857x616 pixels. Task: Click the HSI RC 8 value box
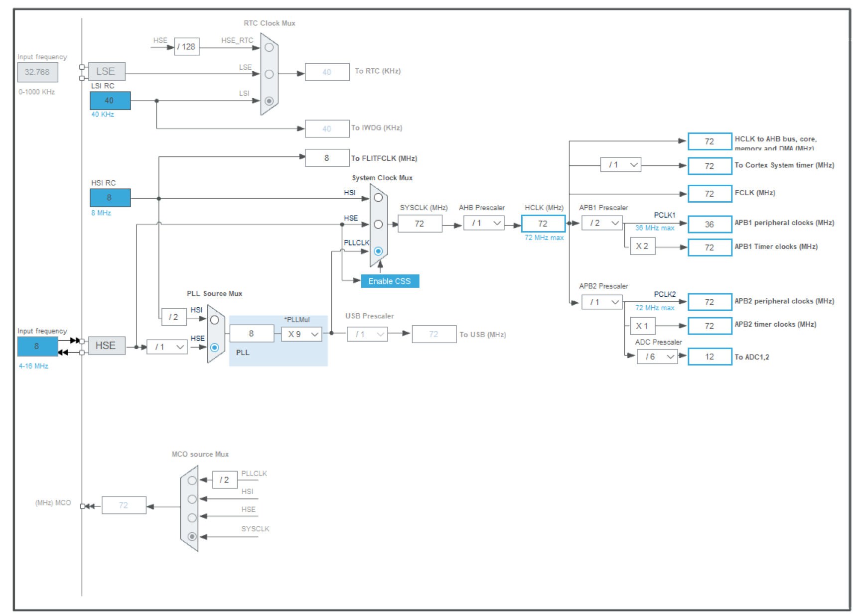110,198
